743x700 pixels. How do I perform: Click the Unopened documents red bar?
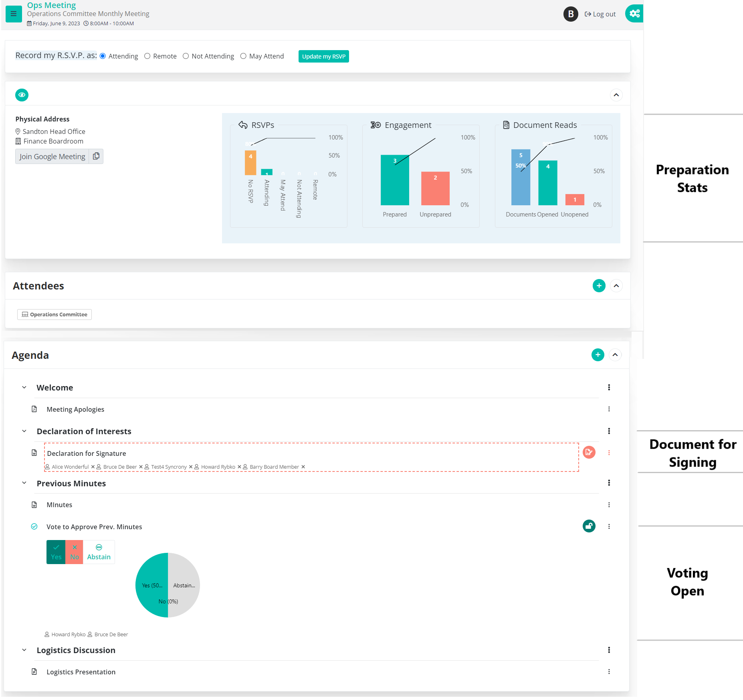pos(575,200)
